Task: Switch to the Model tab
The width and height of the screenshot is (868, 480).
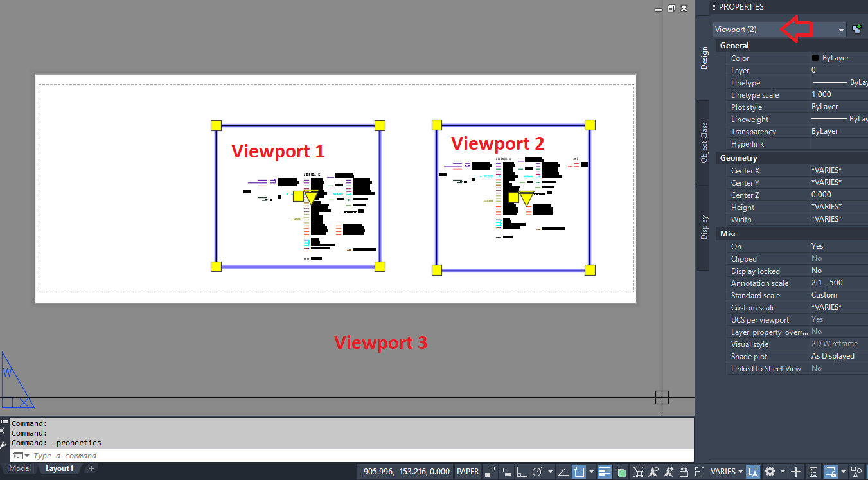Action: pyautogui.click(x=20, y=468)
